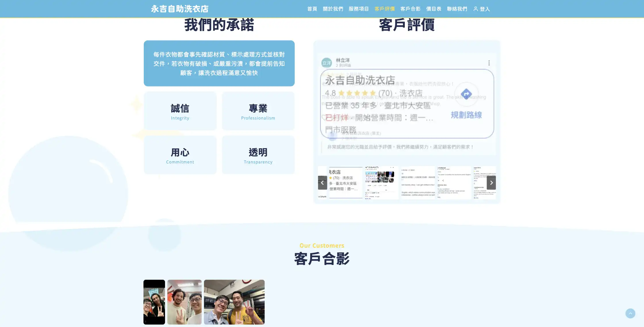Click the login person icon
Viewport: 644px width, 327px height.
click(x=476, y=9)
